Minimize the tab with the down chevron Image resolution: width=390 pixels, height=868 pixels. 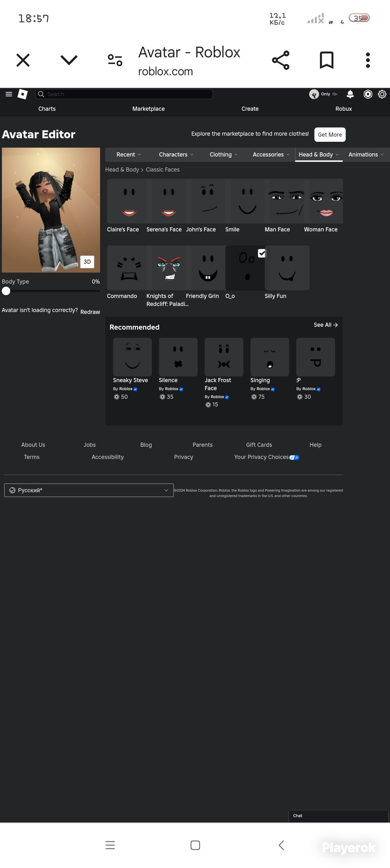[x=69, y=60]
